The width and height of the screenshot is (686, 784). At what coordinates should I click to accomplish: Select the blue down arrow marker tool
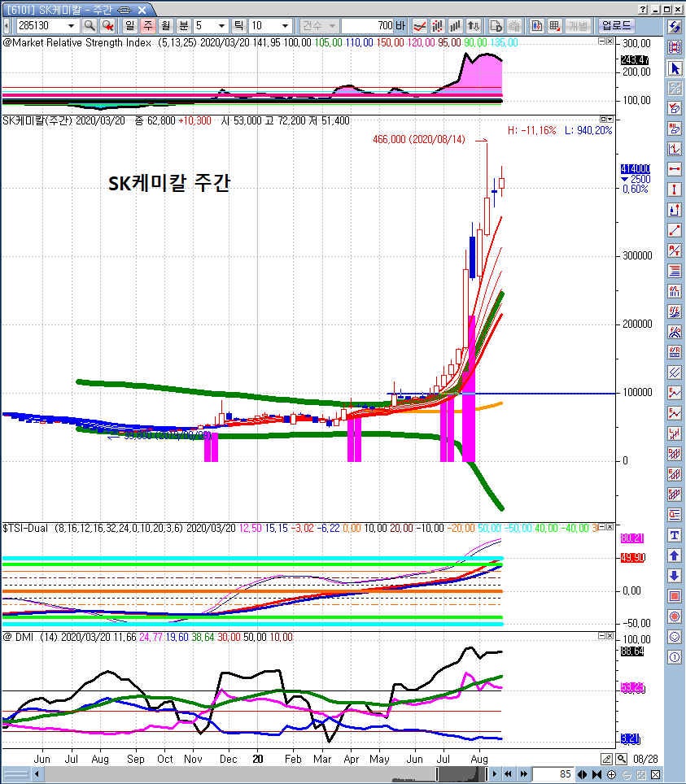[675, 576]
